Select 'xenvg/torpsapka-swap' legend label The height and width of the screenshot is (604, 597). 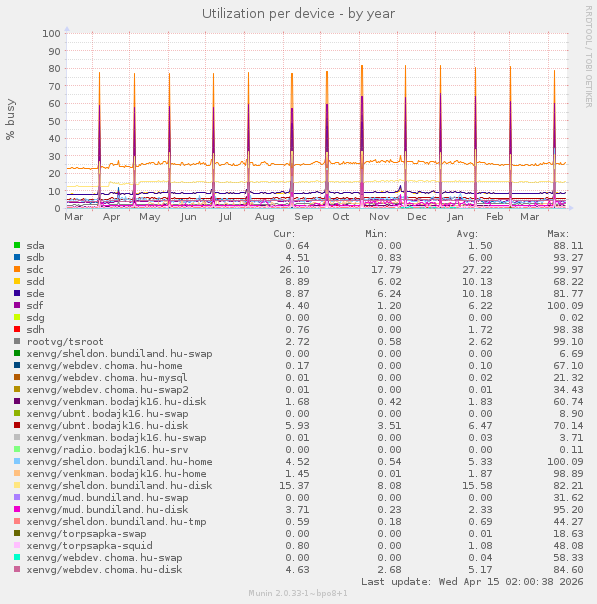click(x=86, y=534)
